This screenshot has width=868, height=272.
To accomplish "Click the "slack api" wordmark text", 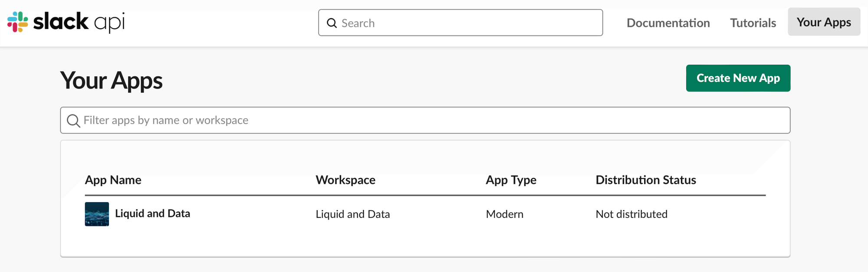I will point(79,22).
